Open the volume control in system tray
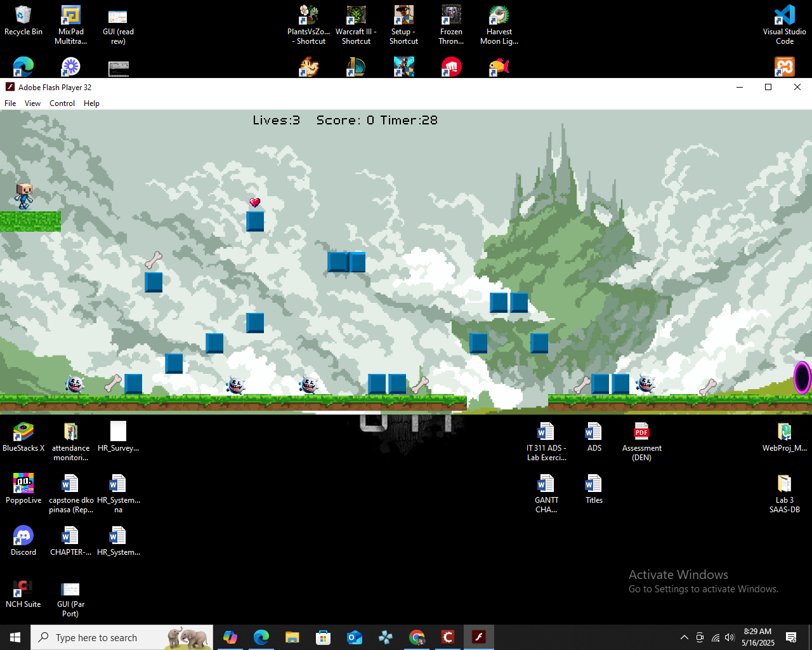This screenshot has height=650, width=812. pos(730,637)
